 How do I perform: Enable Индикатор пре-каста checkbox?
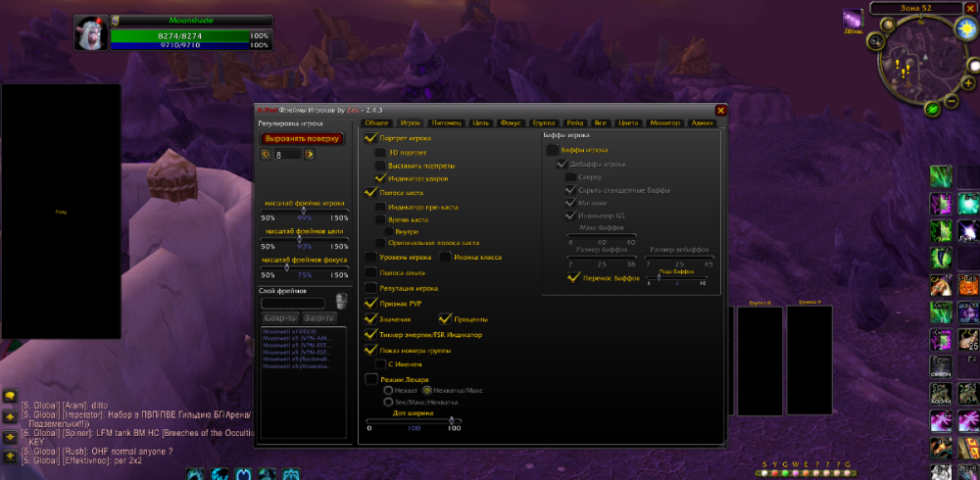tap(380, 207)
